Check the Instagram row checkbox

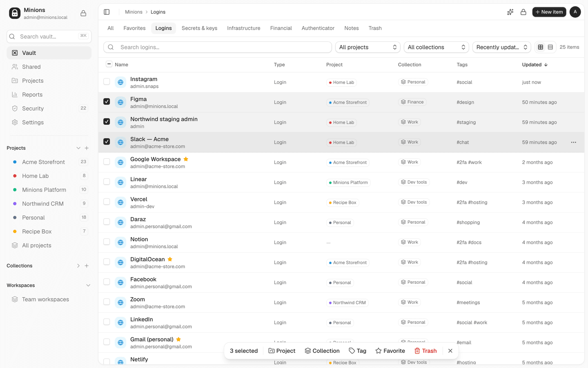pos(107,81)
